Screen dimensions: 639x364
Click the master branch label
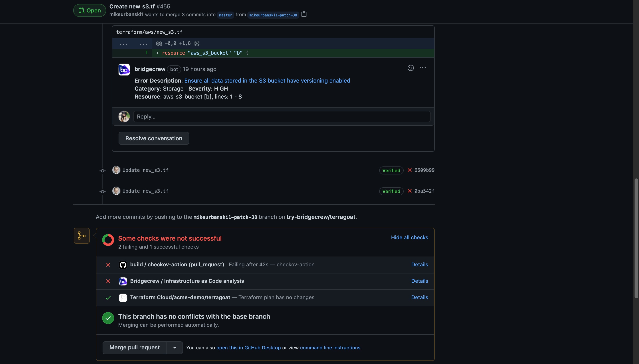[225, 15]
